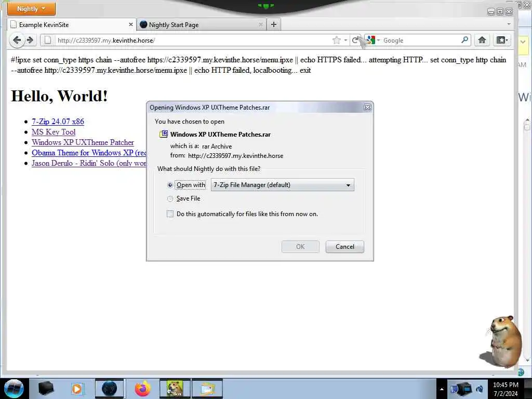532x399 pixels.
Task: Select the Open with radio button
Action: (x=170, y=185)
